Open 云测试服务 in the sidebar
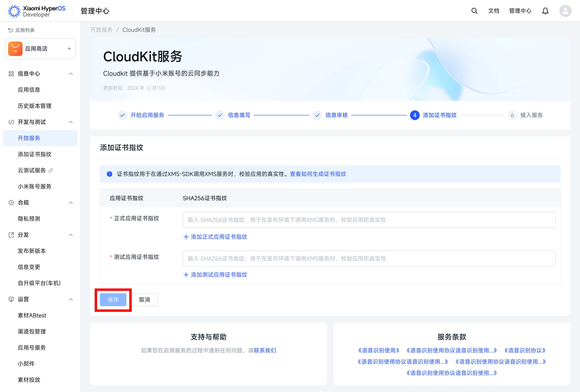 [32, 170]
